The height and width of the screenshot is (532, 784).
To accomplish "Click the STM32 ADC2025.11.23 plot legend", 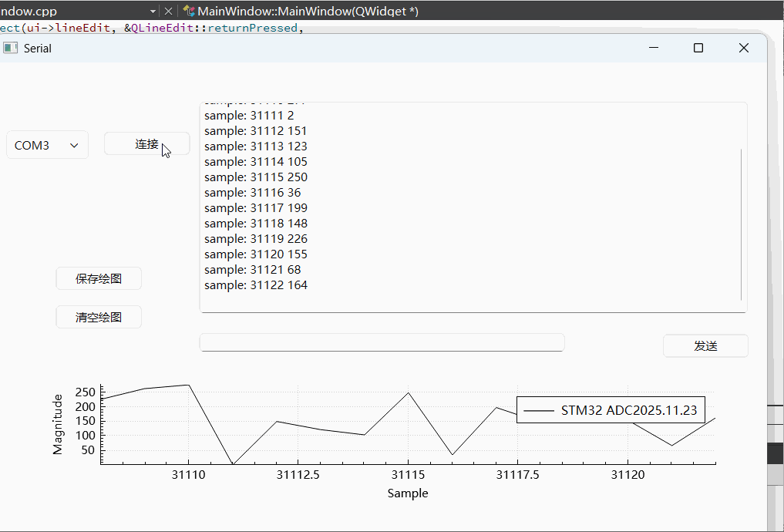I will pos(611,410).
